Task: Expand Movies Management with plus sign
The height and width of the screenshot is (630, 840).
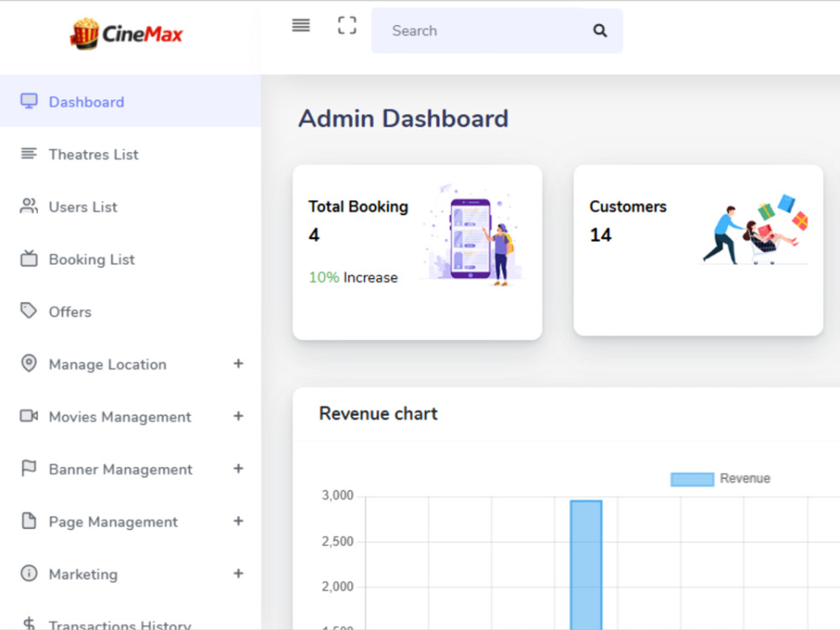Action: pos(239,417)
